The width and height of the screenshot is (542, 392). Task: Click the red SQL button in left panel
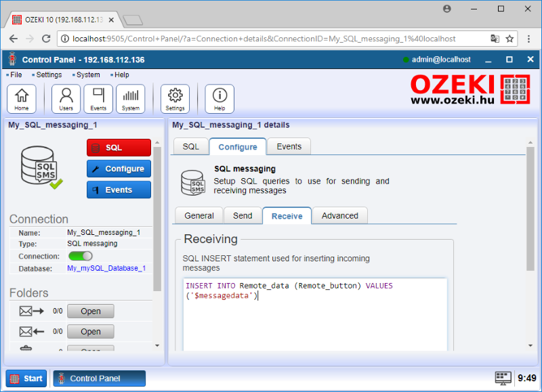(119, 148)
